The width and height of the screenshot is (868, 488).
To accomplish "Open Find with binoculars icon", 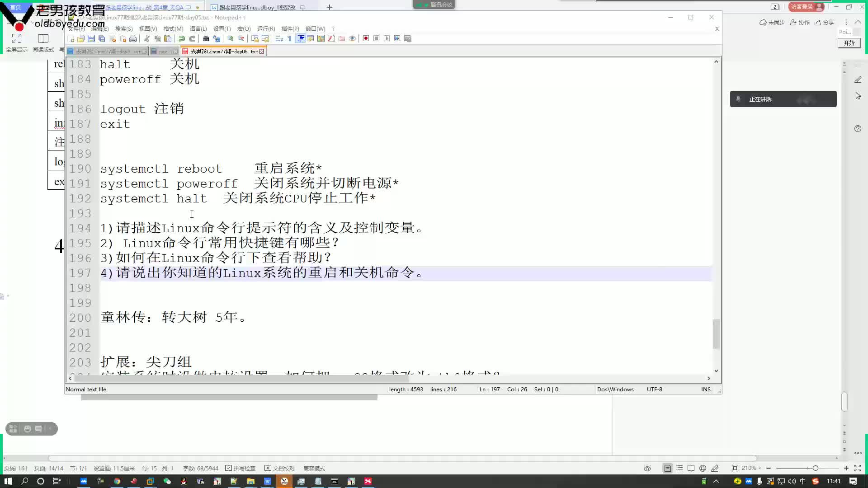I will point(206,38).
